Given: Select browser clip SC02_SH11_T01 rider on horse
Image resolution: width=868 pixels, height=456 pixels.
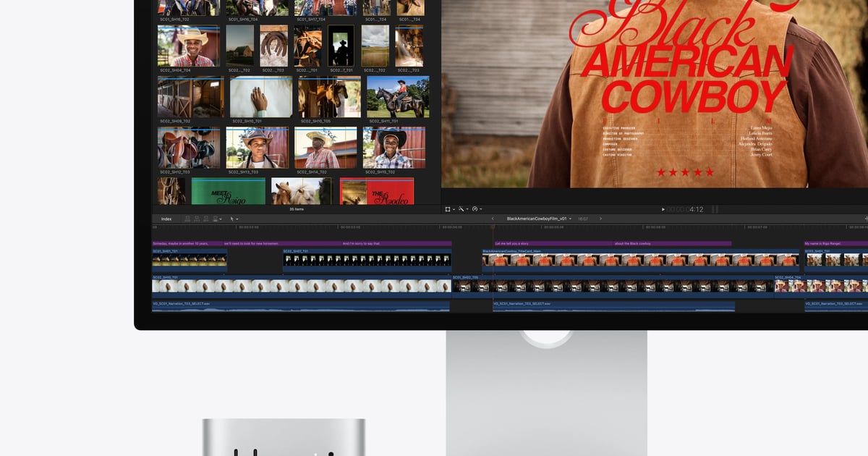Looking at the screenshot, I should coord(398,97).
